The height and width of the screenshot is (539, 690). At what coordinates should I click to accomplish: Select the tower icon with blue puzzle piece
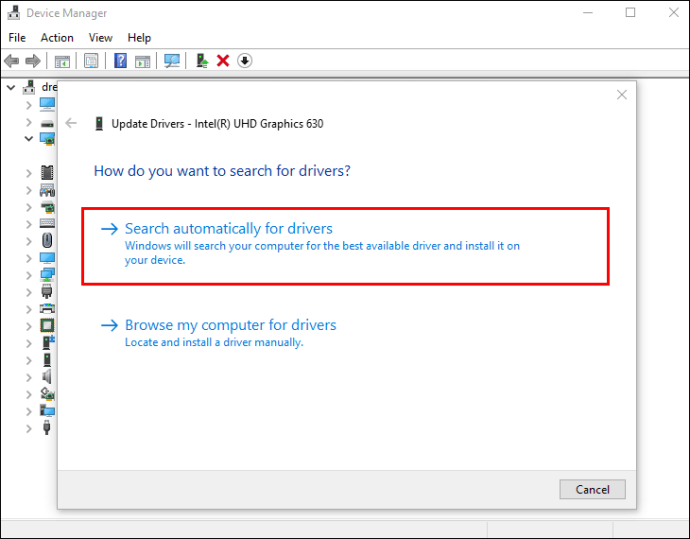(48, 343)
